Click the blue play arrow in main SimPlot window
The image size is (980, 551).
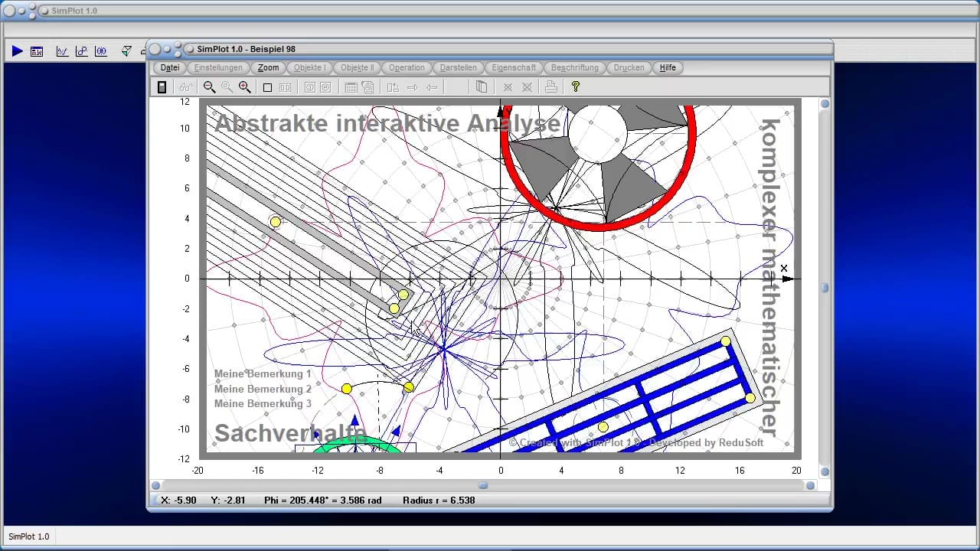pyautogui.click(x=17, y=51)
